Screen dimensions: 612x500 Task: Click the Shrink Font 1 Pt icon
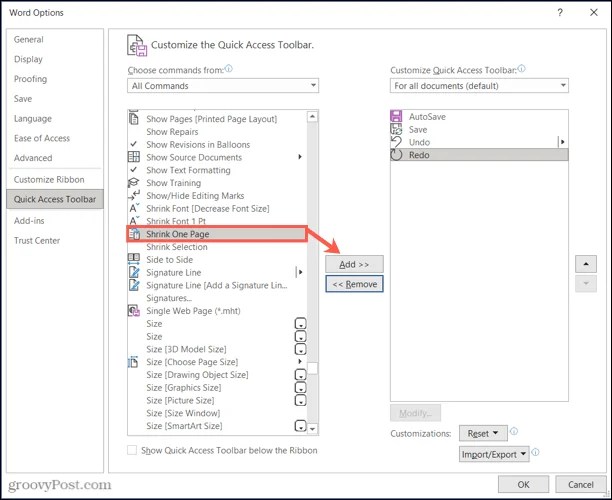click(134, 221)
